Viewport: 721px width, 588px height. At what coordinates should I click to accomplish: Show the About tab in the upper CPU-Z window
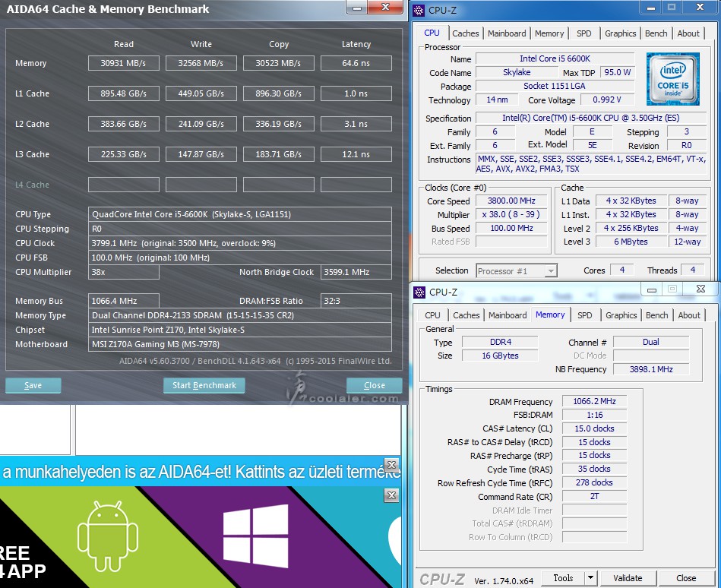[688, 33]
